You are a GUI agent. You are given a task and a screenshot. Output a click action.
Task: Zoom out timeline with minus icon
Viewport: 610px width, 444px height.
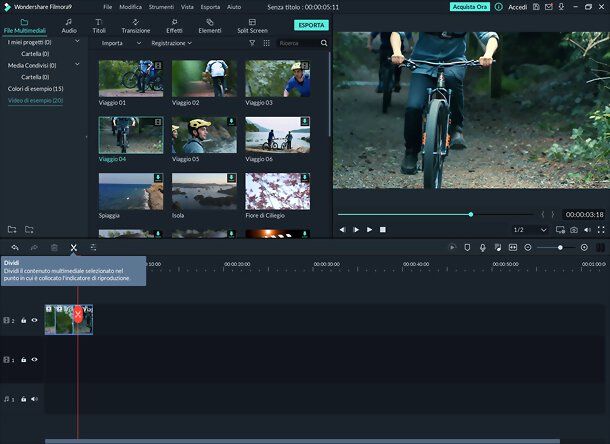point(528,247)
